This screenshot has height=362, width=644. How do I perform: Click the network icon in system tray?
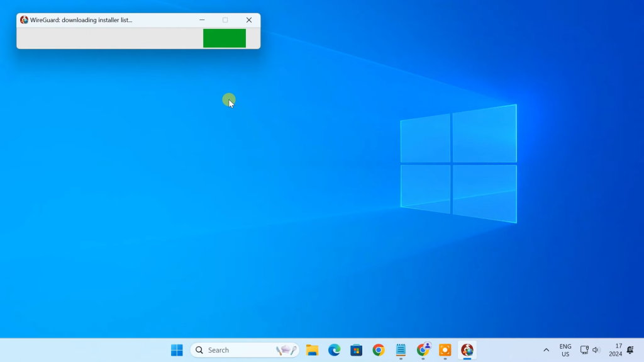coord(584,350)
